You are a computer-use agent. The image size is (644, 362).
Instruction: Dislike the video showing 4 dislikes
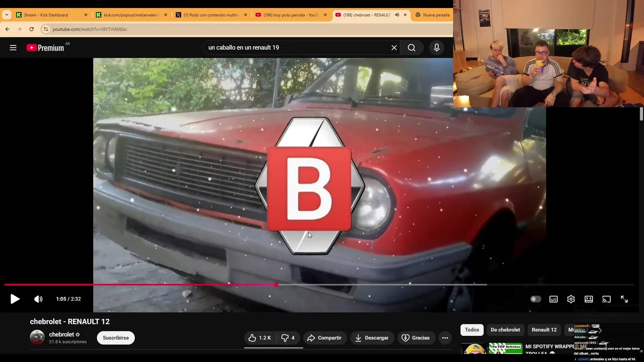288,338
